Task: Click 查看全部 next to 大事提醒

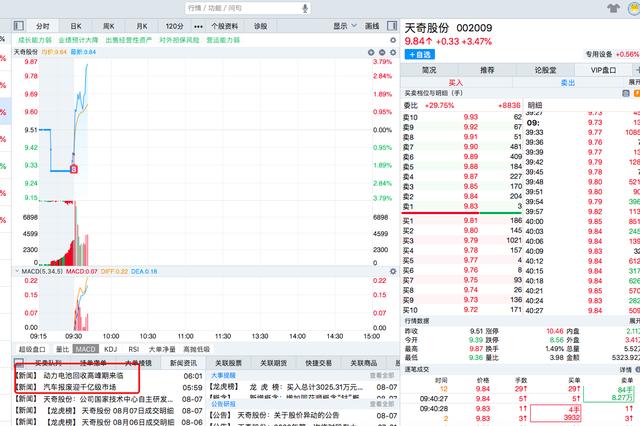Action: tap(382, 375)
